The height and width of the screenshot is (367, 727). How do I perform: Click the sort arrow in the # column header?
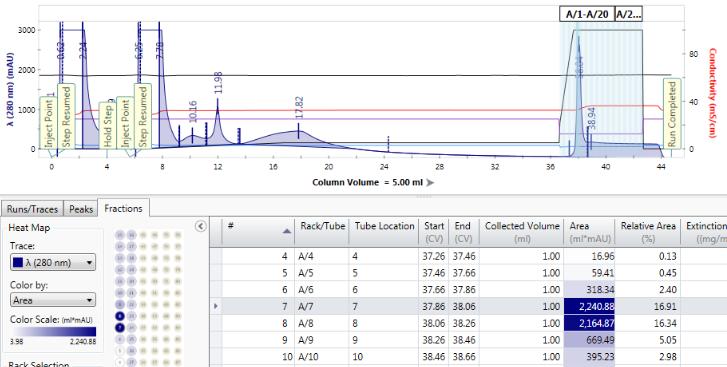[x=287, y=231]
